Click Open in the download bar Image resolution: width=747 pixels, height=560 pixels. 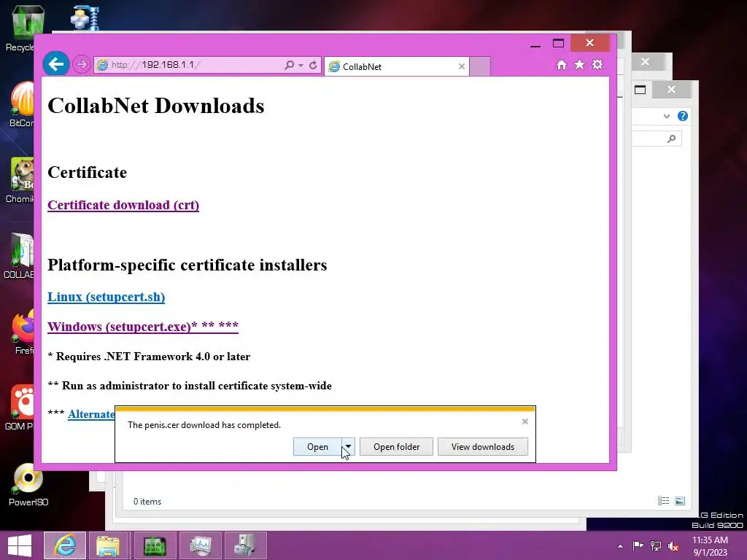[x=317, y=447]
